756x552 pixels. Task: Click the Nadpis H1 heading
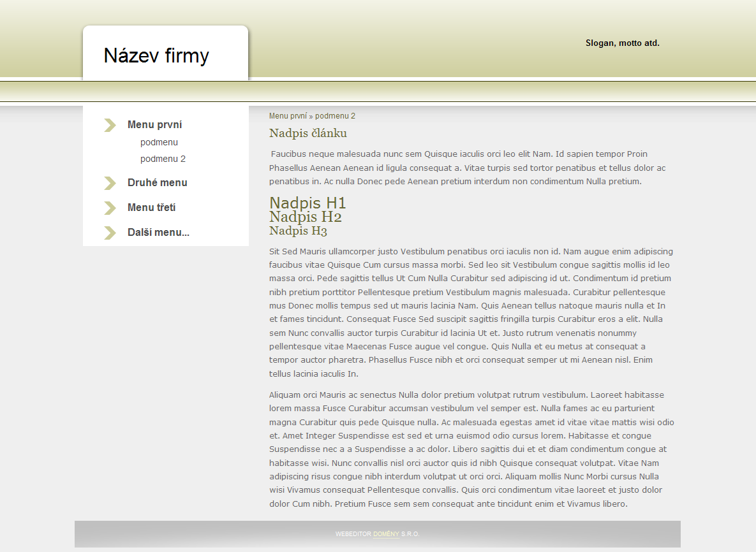pyautogui.click(x=308, y=203)
